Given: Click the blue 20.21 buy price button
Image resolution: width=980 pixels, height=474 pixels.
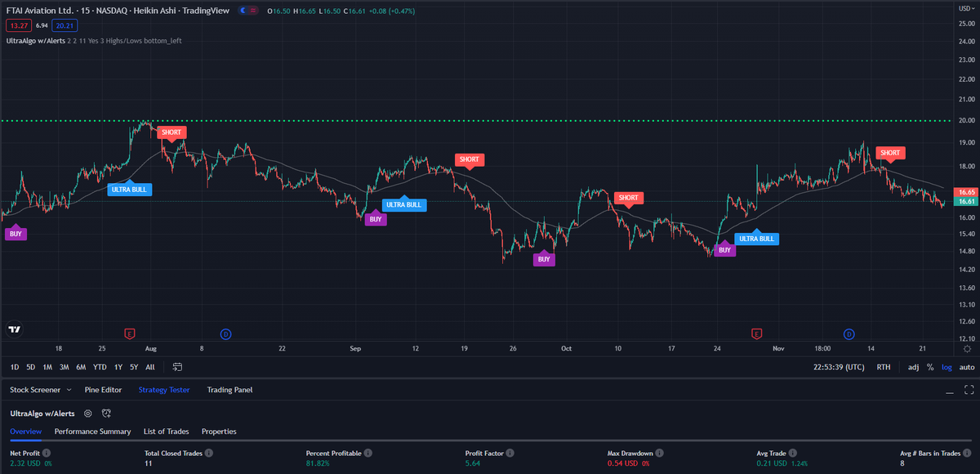Looking at the screenshot, I should pos(63,25).
